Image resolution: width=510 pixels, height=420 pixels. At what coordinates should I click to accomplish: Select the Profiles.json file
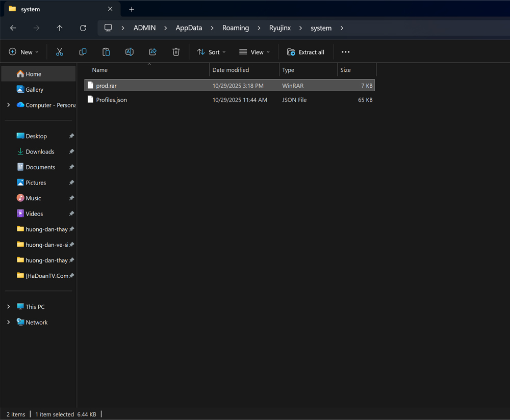[112, 100]
